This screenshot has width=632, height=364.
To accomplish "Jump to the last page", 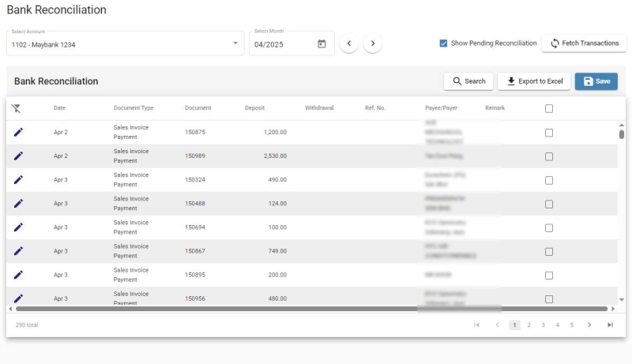I will point(610,325).
